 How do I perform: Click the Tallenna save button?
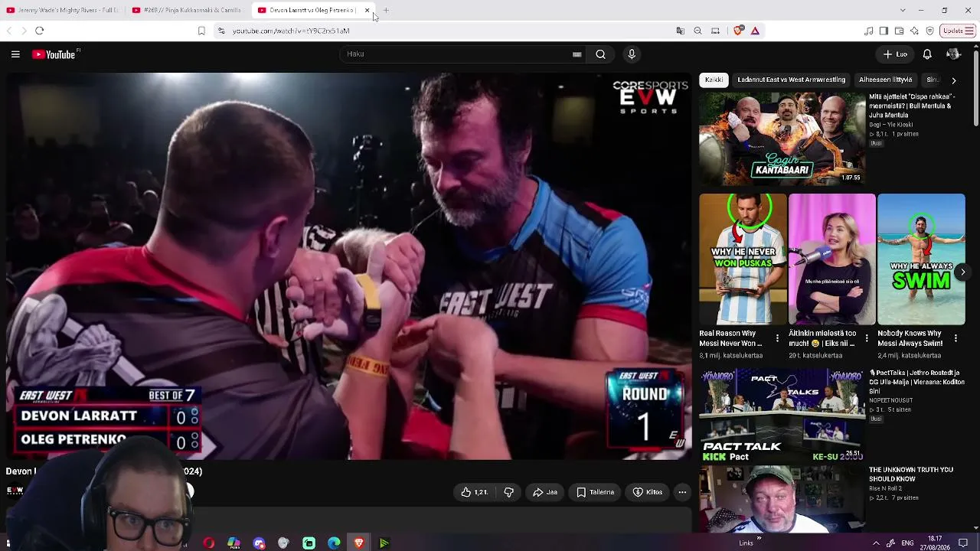coord(595,492)
